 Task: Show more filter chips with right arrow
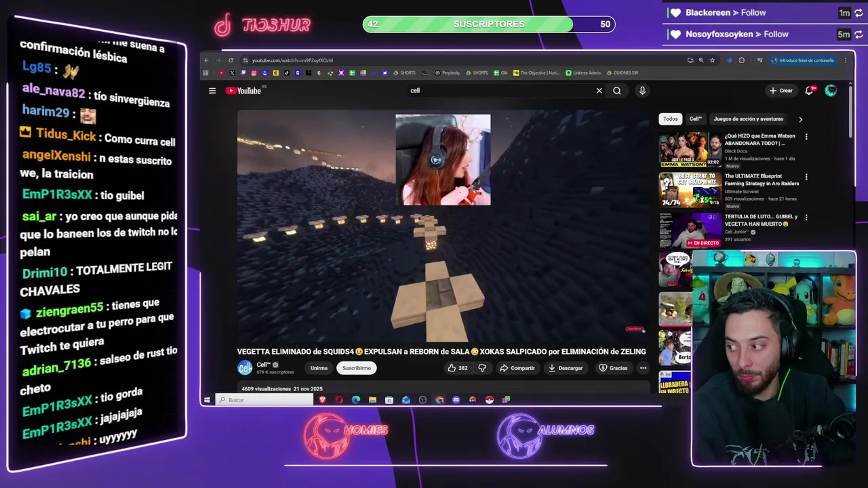click(800, 119)
